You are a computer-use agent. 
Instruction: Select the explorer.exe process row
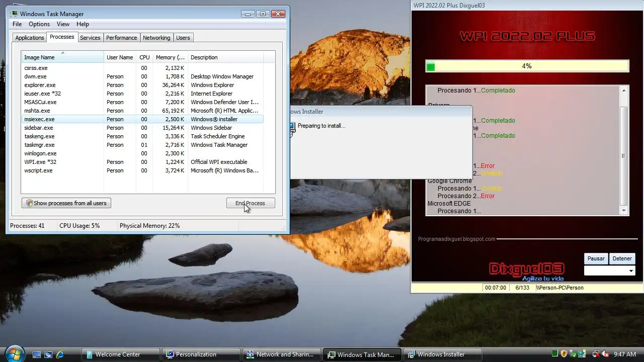click(142, 85)
